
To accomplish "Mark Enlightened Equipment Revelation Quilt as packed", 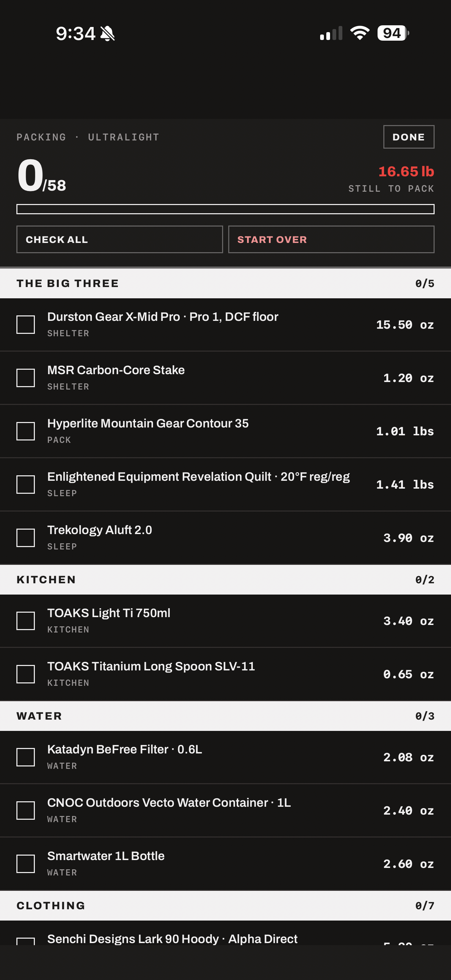I will click(26, 484).
